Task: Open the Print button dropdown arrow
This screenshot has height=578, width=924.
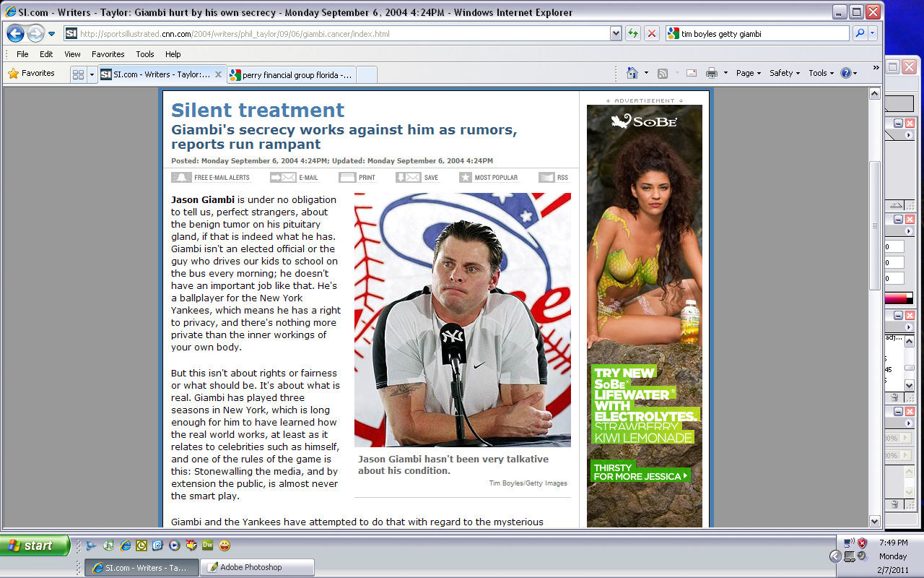Action: coord(725,73)
